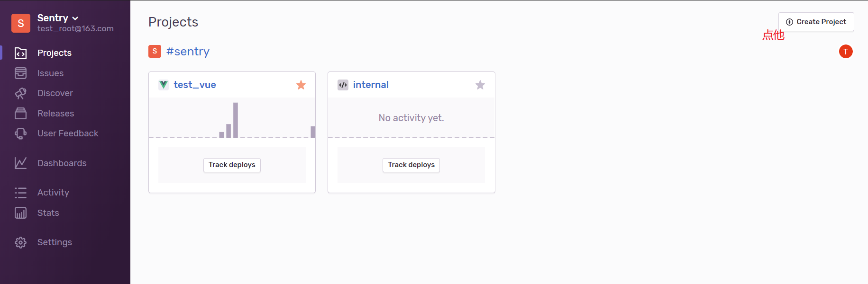
Task: Click the Activity list icon
Action: (x=20, y=193)
